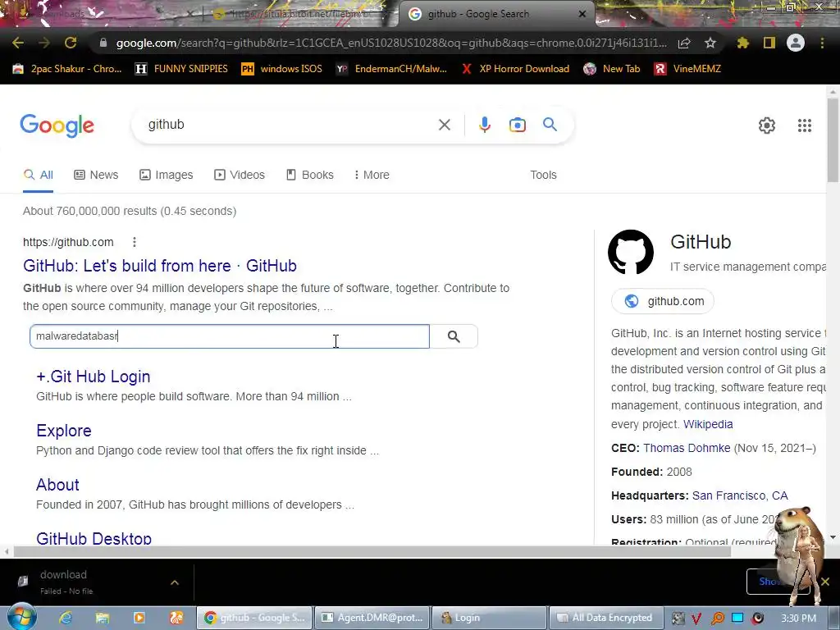Open the +.Git Hub Login sitelink
Screen dimensions: 840x630
click(x=94, y=377)
